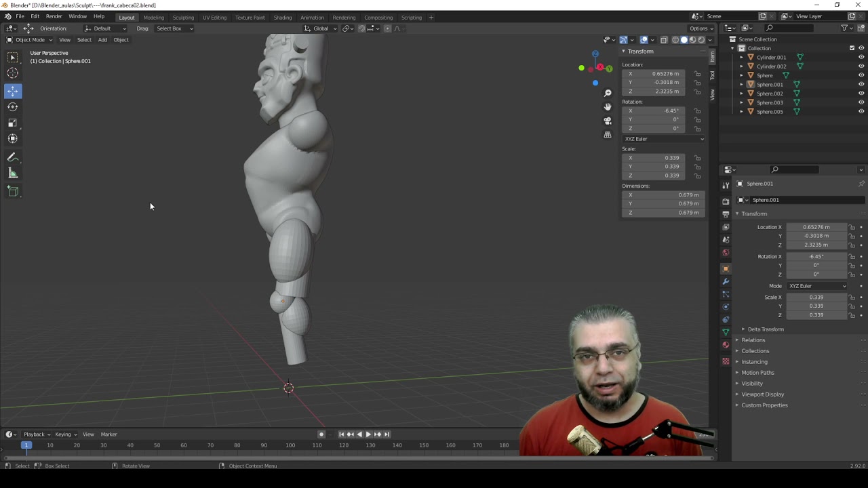The height and width of the screenshot is (488, 868).
Task: Open the Modifier properties wrench tab
Action: tap(726, 281)
